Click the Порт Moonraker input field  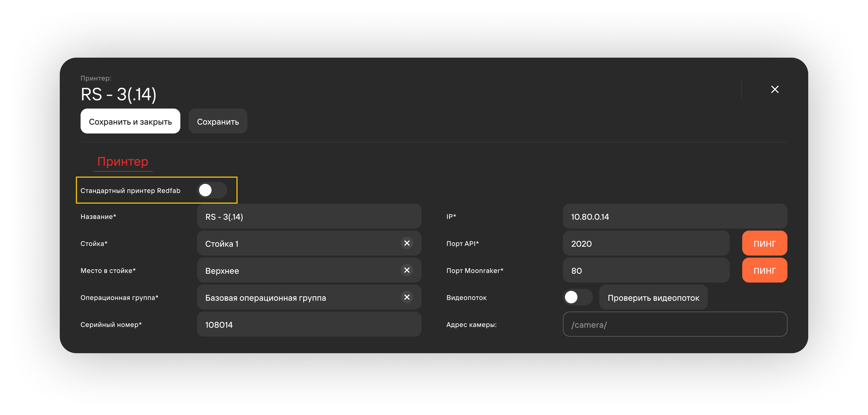coord(646,270)
